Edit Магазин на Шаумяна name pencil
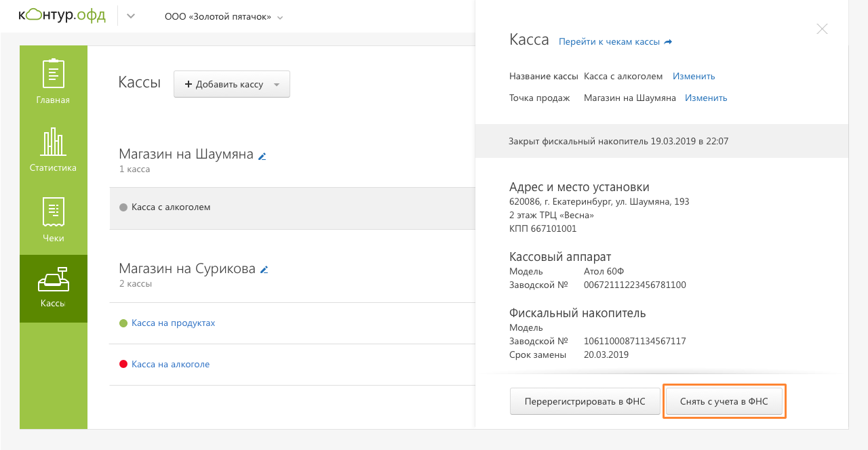The width and height of the screenshot is (868, 450). point(262,156)
